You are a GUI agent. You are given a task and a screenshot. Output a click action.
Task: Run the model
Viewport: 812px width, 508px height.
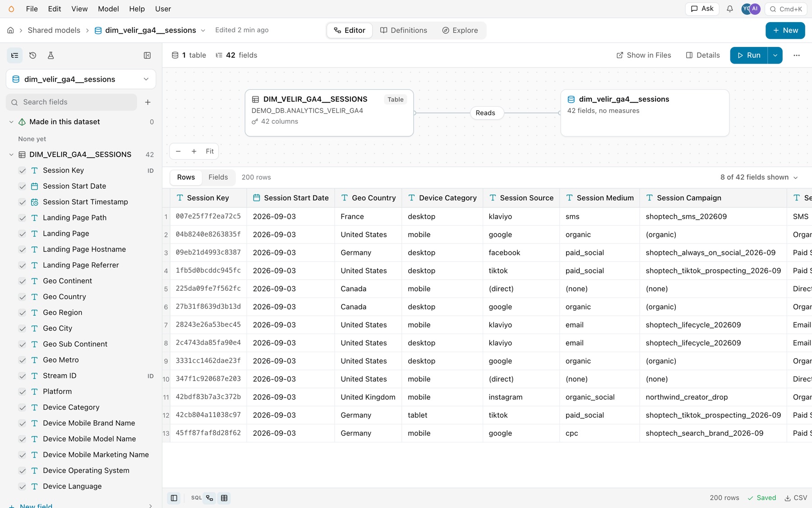click(x=749, y=55)
